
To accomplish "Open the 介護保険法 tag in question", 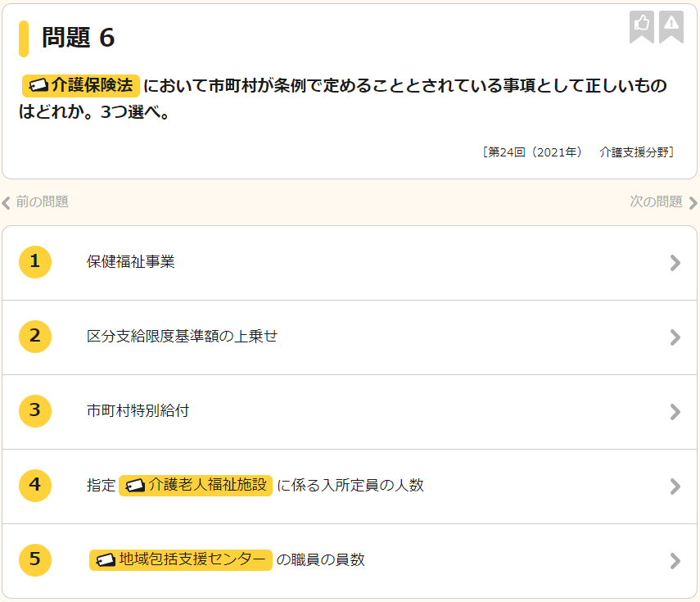I will [x=81, y=86].
